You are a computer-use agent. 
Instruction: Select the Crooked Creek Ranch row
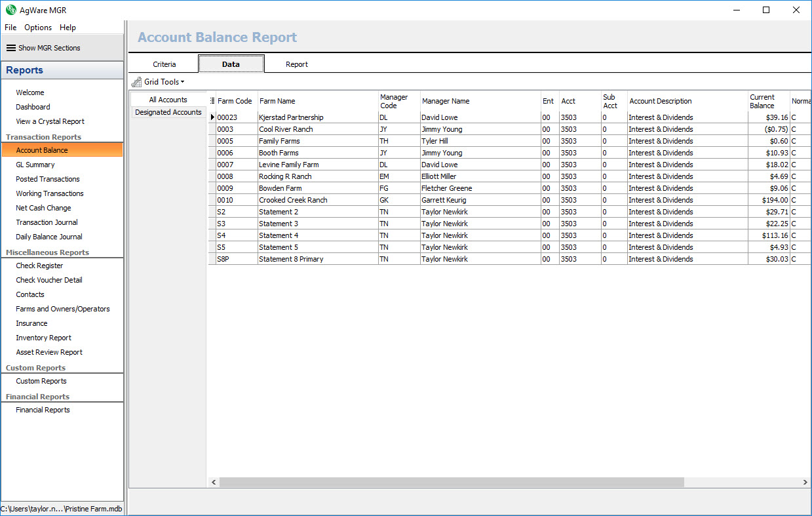pyautogui.click(x=293, y=200)
